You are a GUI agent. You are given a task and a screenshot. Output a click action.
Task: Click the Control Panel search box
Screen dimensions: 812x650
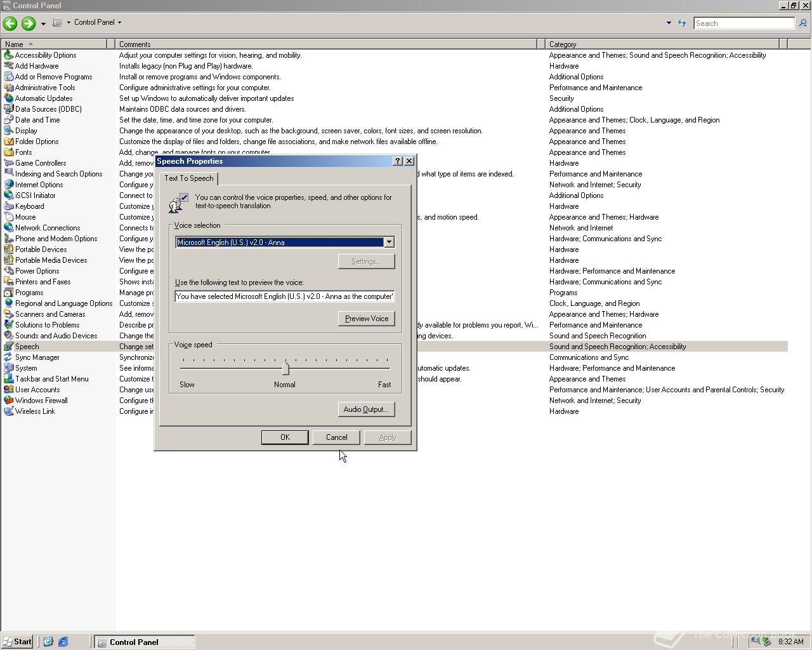[x=743, y=23]
